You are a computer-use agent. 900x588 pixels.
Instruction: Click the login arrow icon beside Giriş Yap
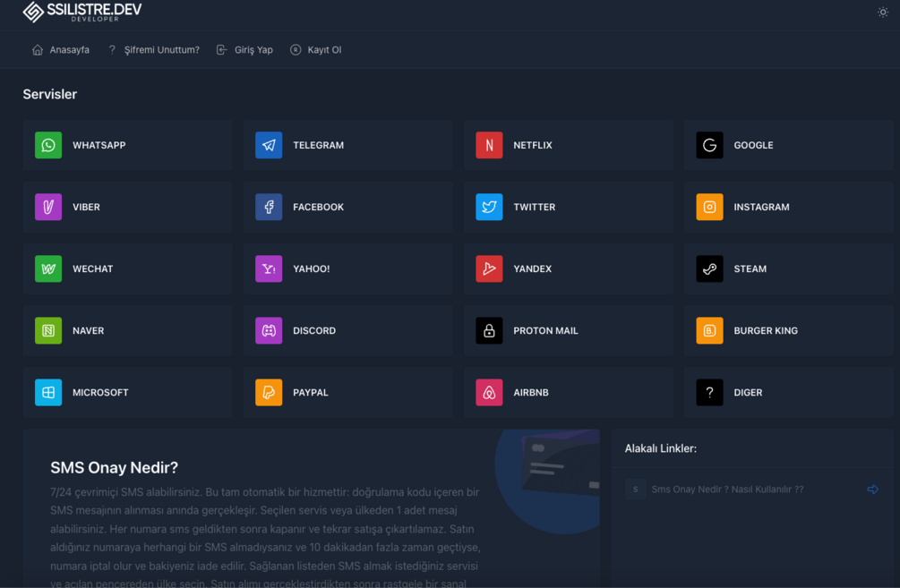point(221,50)
